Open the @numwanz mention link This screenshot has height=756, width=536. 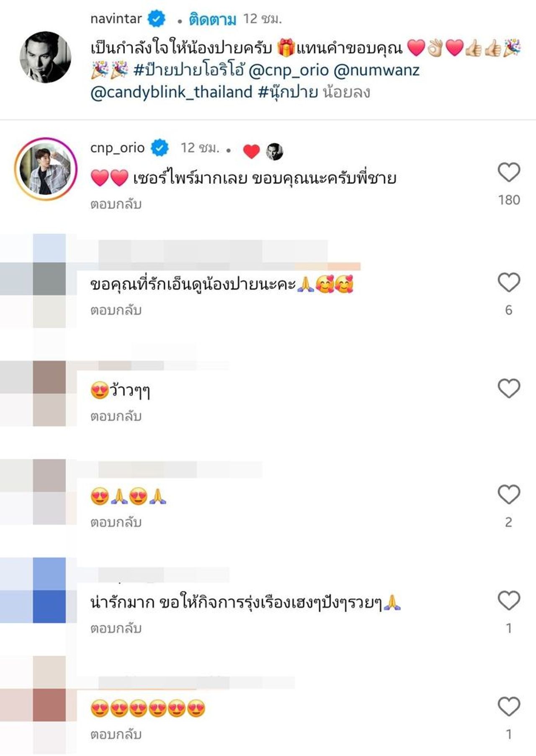(x=376, y=70)
